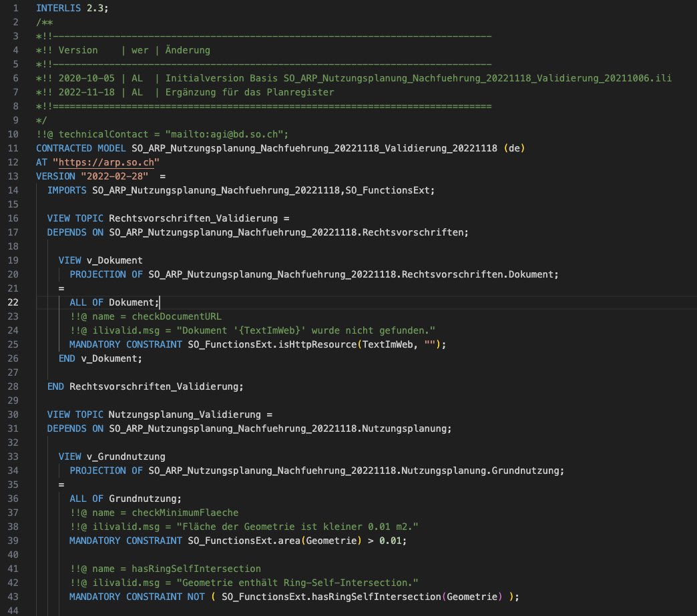This screenshot has height=616, width=697.
Task: Click 'SO_FunctionsExt.area(Geometrie)' constraint expression
Action: pyautogui.click(x=274, y=541)
